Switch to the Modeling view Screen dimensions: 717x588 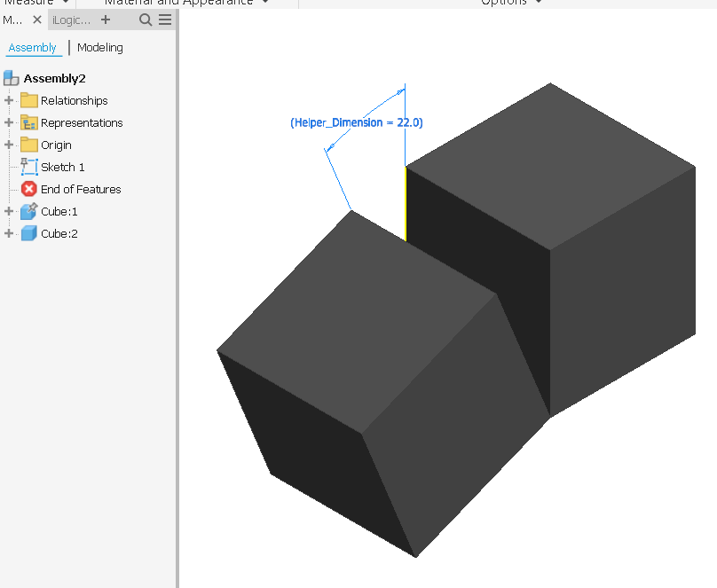coord(99,47)
